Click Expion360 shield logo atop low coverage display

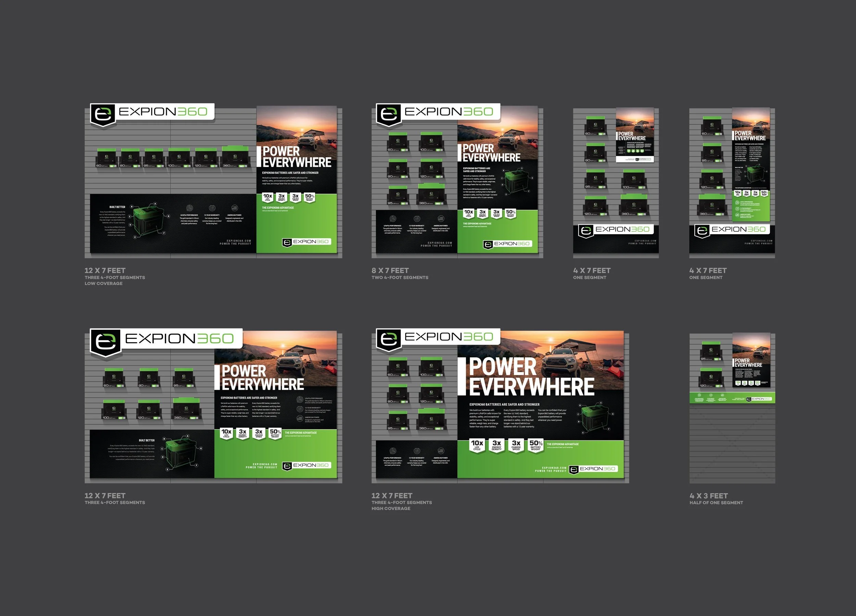[102, 114]
